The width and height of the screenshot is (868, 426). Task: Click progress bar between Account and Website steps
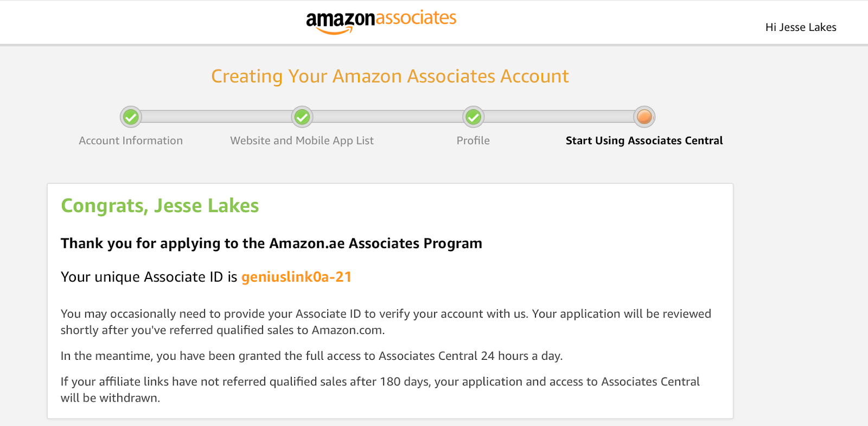click(x=216, y=117)
